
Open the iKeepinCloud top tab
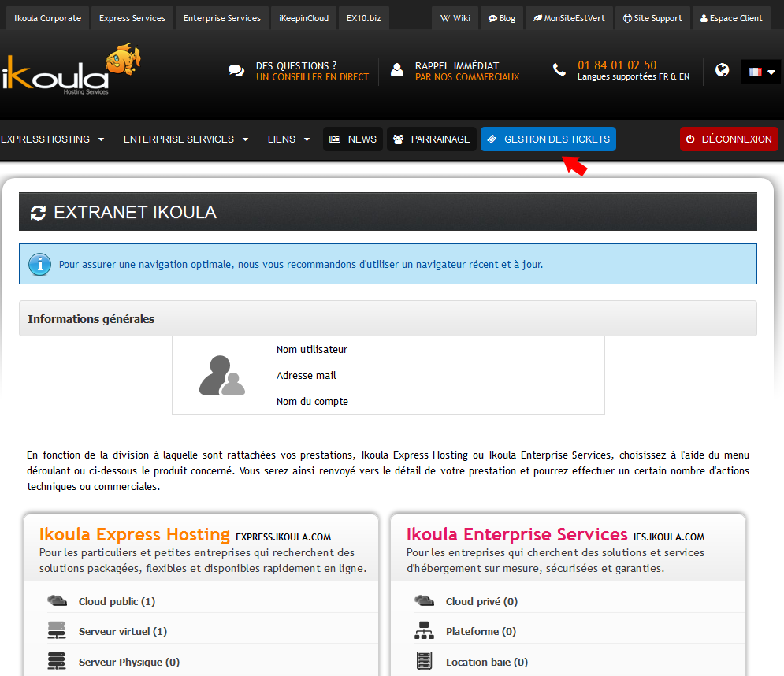(x=304, y=18)
